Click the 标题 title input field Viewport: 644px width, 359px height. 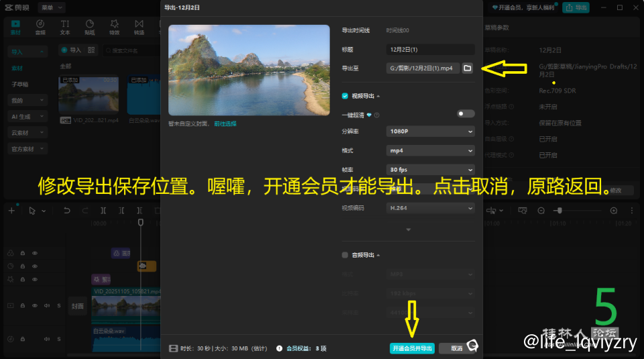(x=430, y=50)
